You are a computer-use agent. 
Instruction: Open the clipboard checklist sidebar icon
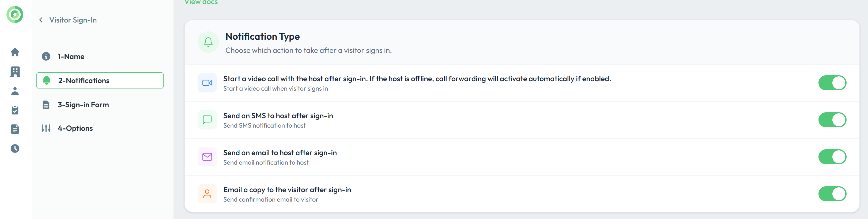[x=15, y=110]
